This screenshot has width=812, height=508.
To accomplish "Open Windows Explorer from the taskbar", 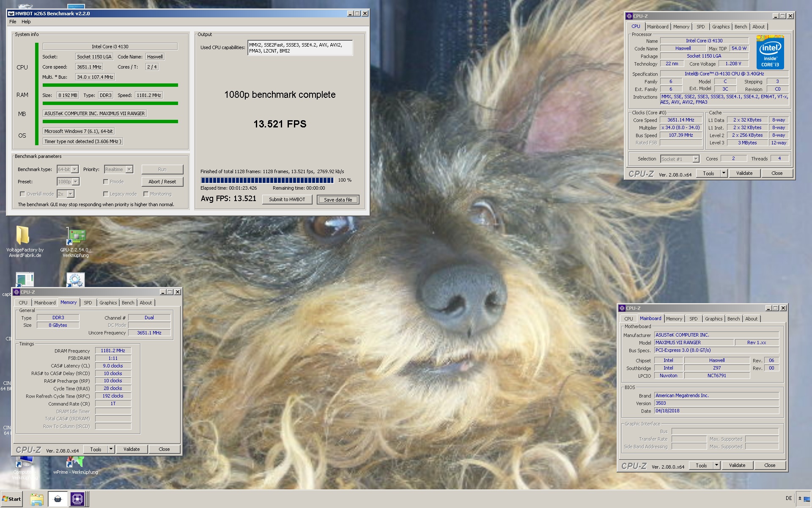I will (37, 500).
